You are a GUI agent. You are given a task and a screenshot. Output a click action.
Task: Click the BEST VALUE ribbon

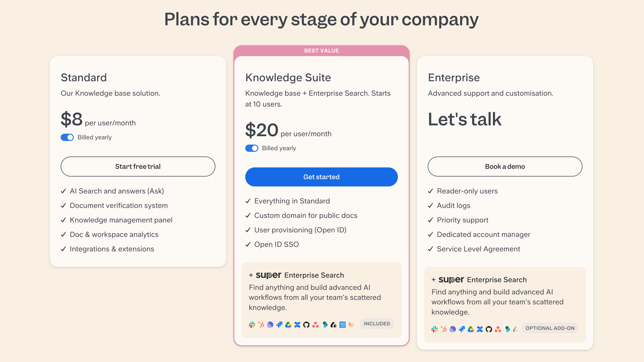click(321, 51)
